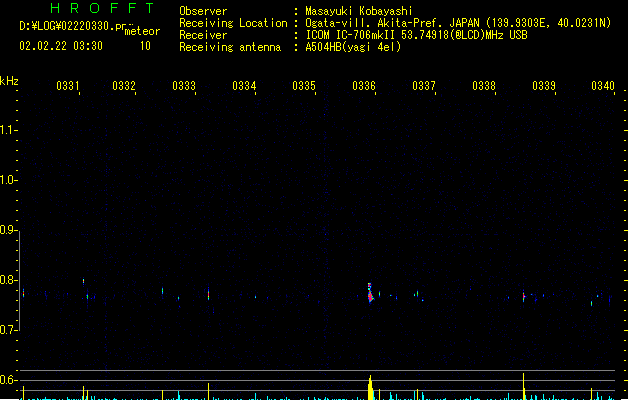Viewport: 629px width, 400px height.
Task: Click the 1.0 kHz axis label
Action: tap(7, 180)
